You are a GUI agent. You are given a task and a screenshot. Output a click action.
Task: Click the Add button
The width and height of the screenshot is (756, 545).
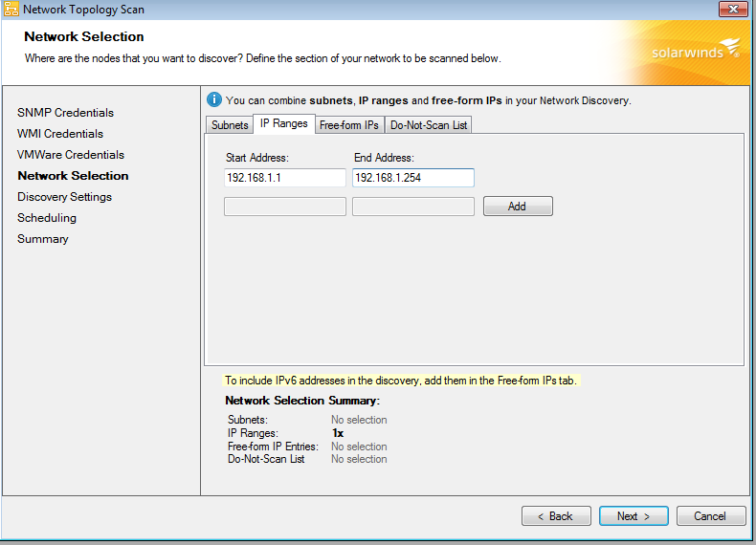click(518, 207)
